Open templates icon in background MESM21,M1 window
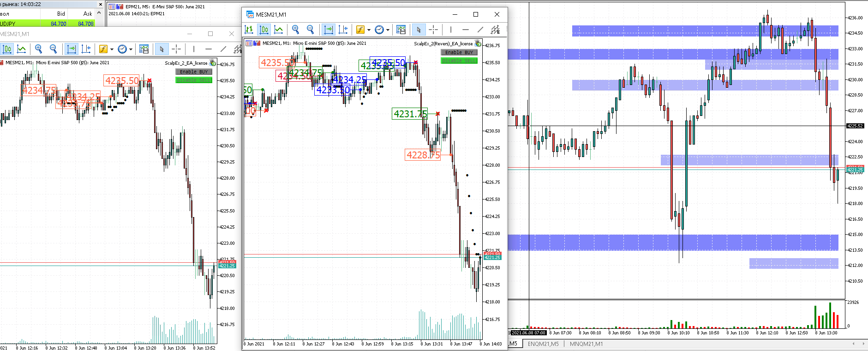 (144, 49)
